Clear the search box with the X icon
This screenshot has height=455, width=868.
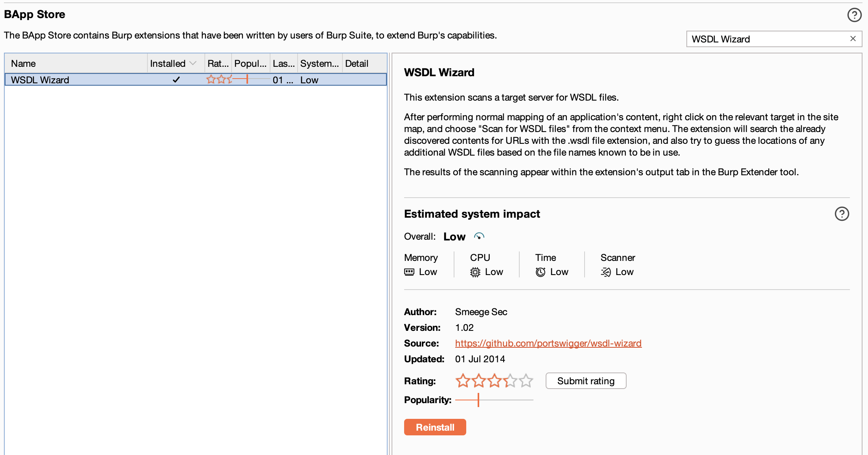pos(853,39)
